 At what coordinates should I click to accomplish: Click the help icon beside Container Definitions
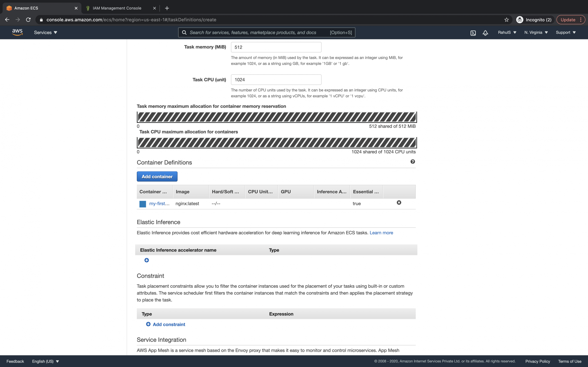point(413,162)
